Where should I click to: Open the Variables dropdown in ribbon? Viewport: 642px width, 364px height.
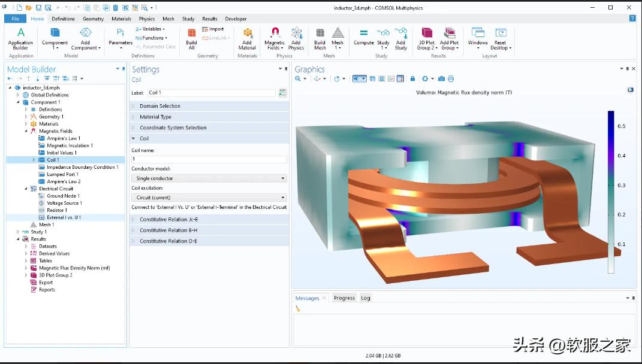click(150, 29)
